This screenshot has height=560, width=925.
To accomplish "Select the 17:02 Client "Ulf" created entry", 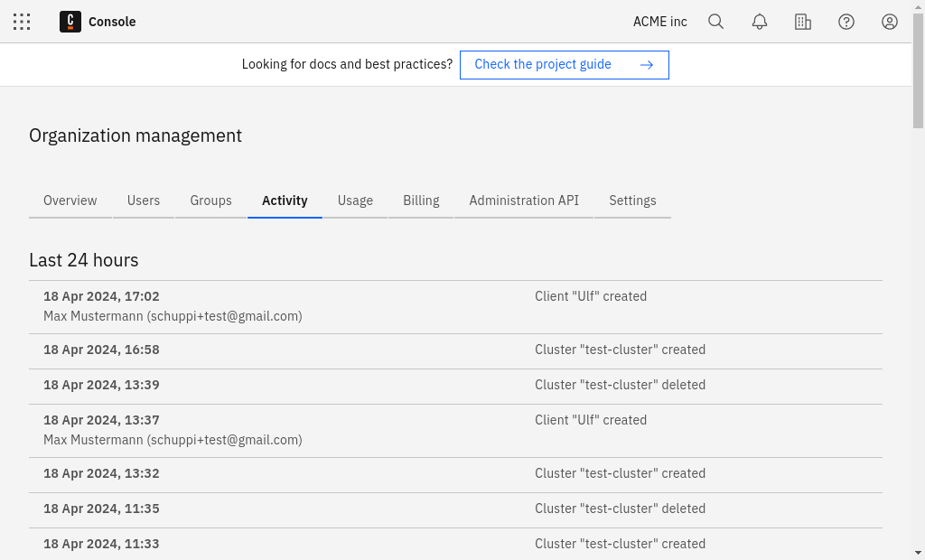I will tap(455, 306).
